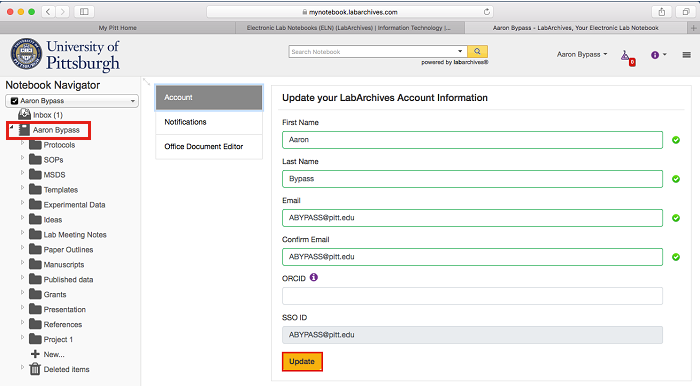Open the search options dropdown arrow
This screenshot has height=386, width=700.
[x=460, y=51]
